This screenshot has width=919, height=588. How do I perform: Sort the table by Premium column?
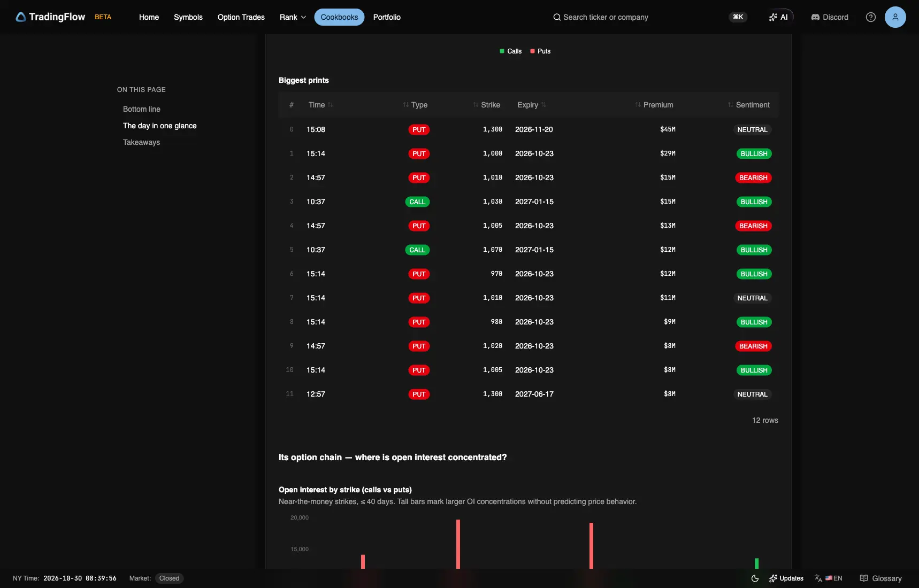654,105
